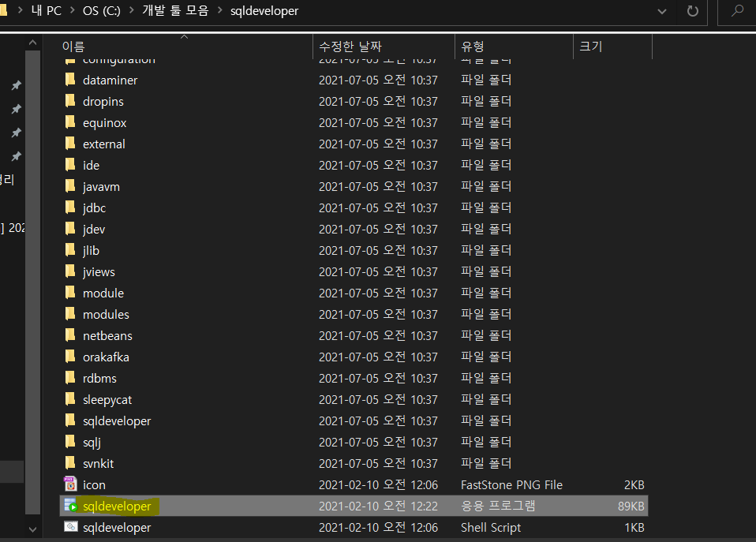Select the netbeans folder name

pos(107,335)
